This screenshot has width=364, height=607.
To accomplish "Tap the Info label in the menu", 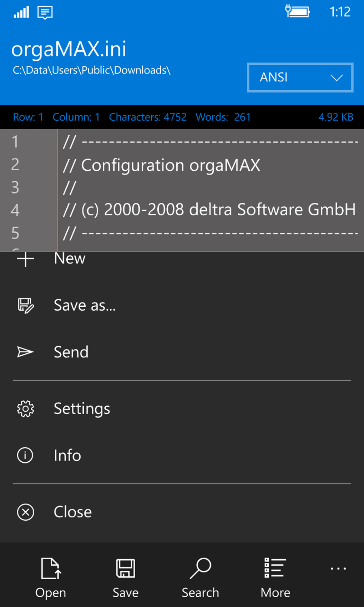I will point(67,456).
